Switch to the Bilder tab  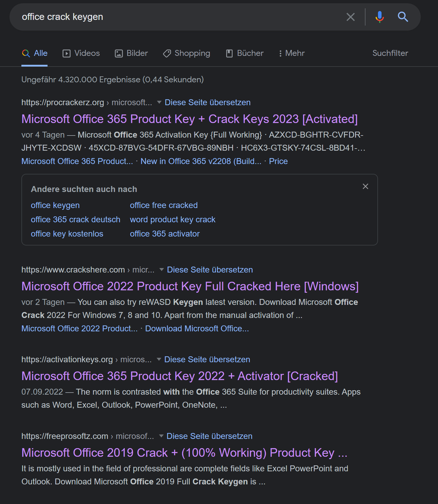[x=131, y=53]
